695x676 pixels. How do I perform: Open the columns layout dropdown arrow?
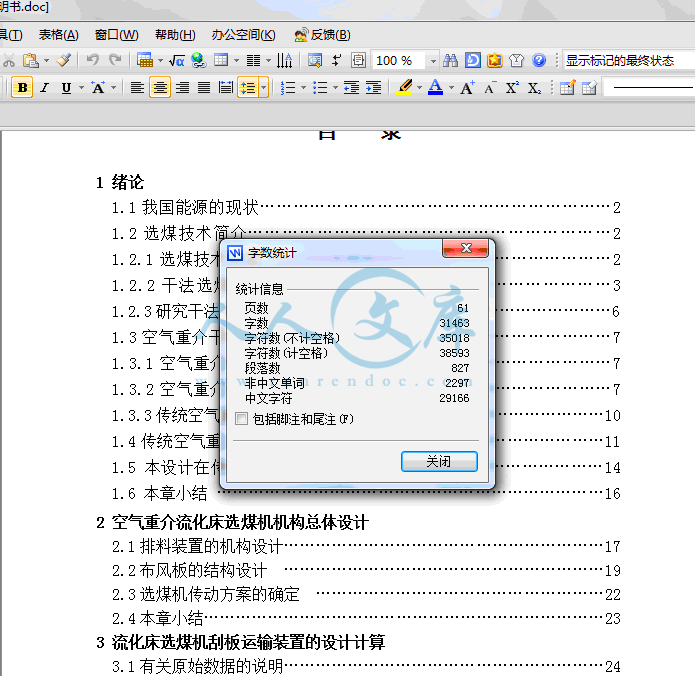[269, 60]
